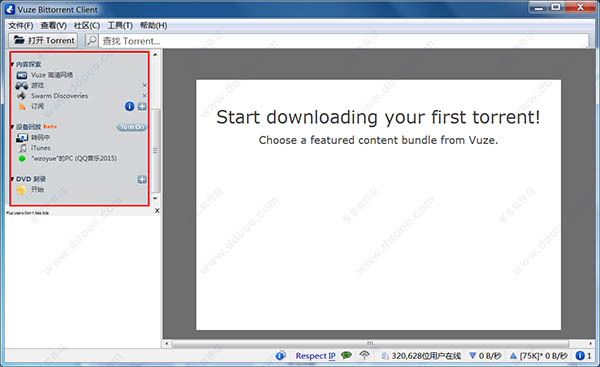
Task: Maximize the Vuze Bittorrent Client window
Action: click(x=556, y=7)
